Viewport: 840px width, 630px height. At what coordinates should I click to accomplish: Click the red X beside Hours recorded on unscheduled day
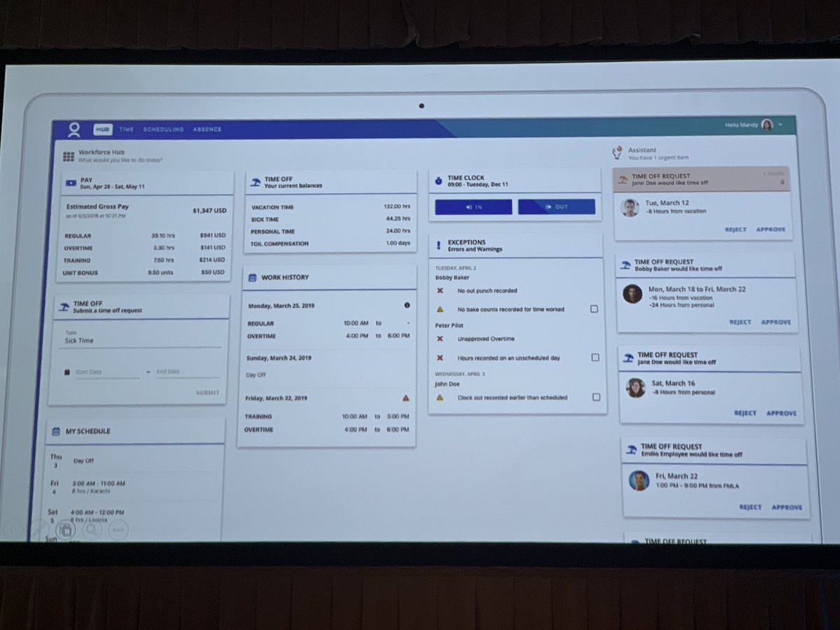440,358
